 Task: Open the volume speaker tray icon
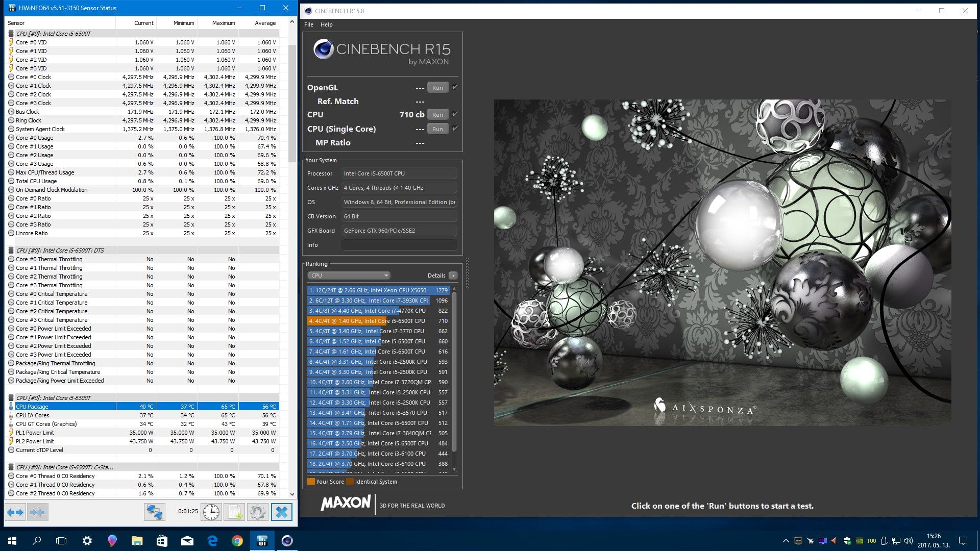(909, 541)
